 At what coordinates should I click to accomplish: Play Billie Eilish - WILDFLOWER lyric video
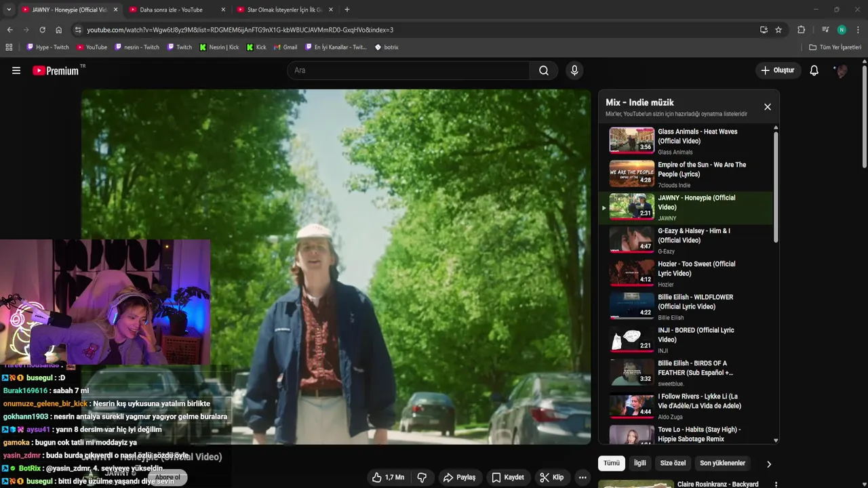pyautogui.click(x=632, y=306)
